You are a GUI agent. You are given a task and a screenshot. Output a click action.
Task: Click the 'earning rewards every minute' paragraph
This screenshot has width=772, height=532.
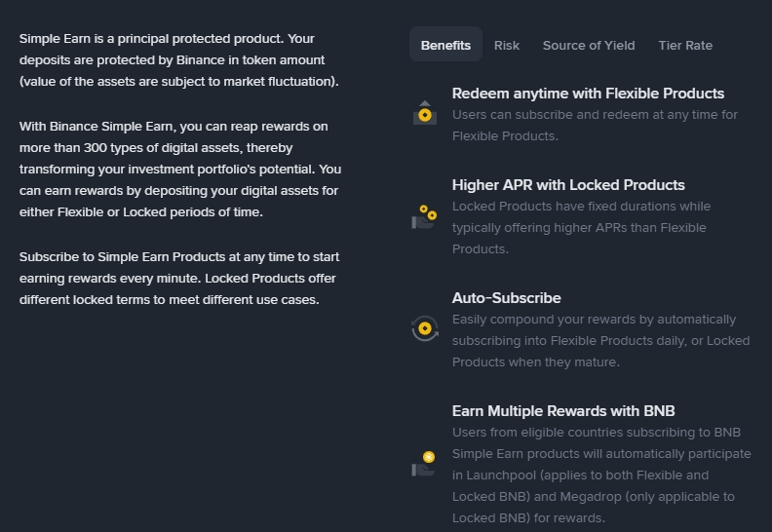point(179,279)
